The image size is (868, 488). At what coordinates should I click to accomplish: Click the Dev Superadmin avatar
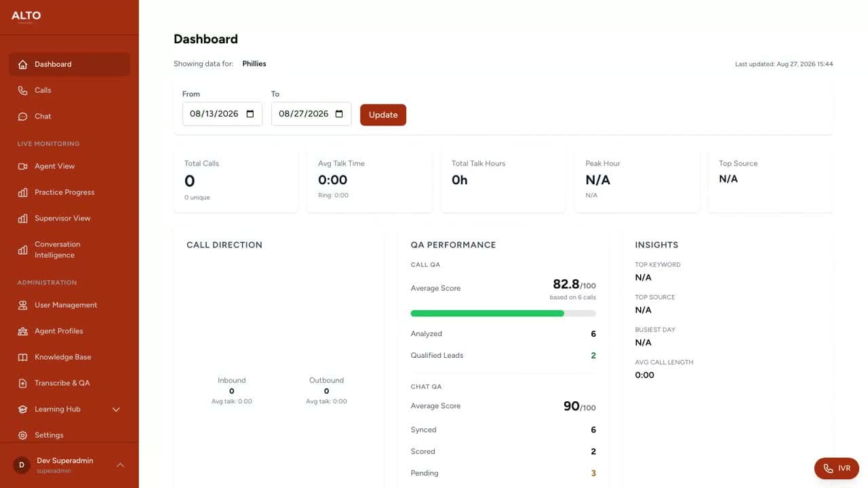pos(22,465)
